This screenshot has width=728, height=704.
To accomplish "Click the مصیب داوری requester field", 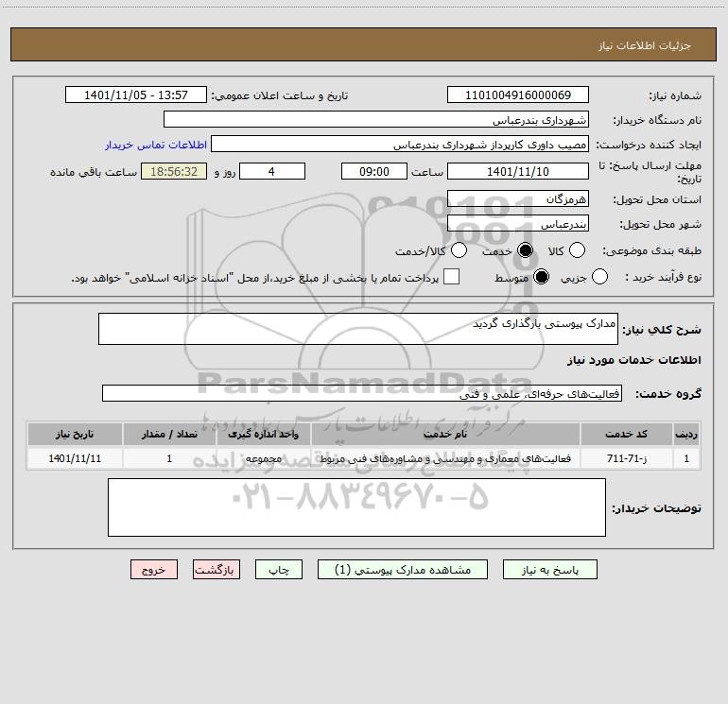I will 400,144.
